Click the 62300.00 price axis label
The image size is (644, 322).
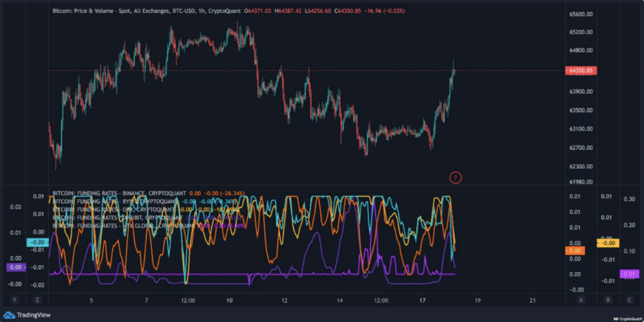[581, 167]
